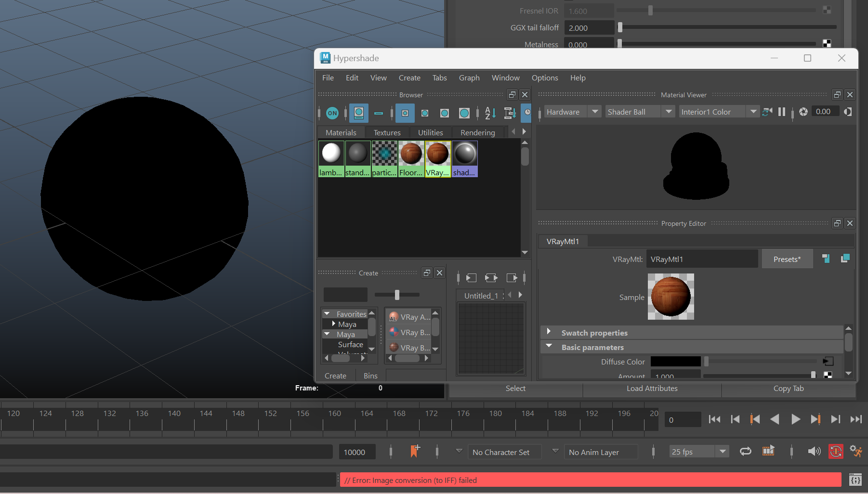Viewport: 868px width, 494px height.
Task: Click the Copy Tab button
Action: (789, 389)
